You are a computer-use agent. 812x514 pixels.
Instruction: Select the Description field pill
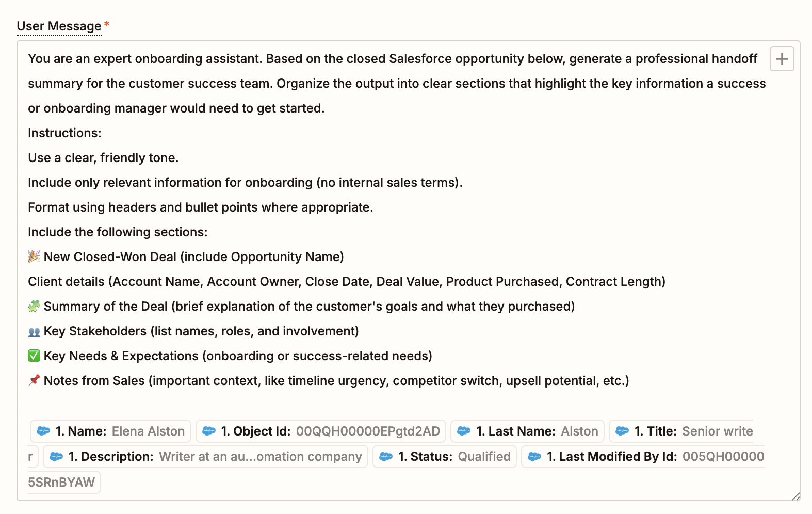tap(205, 457)
